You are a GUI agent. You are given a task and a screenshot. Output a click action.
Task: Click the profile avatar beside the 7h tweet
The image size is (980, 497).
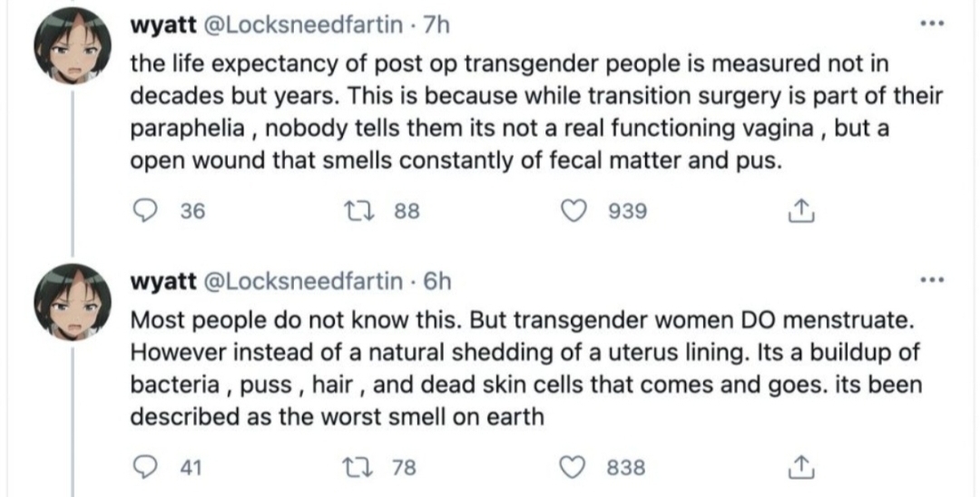(x=71, y=53)
